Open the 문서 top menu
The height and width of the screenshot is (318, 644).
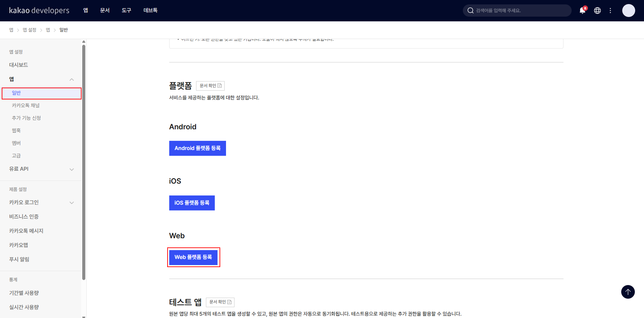[105, 11]
